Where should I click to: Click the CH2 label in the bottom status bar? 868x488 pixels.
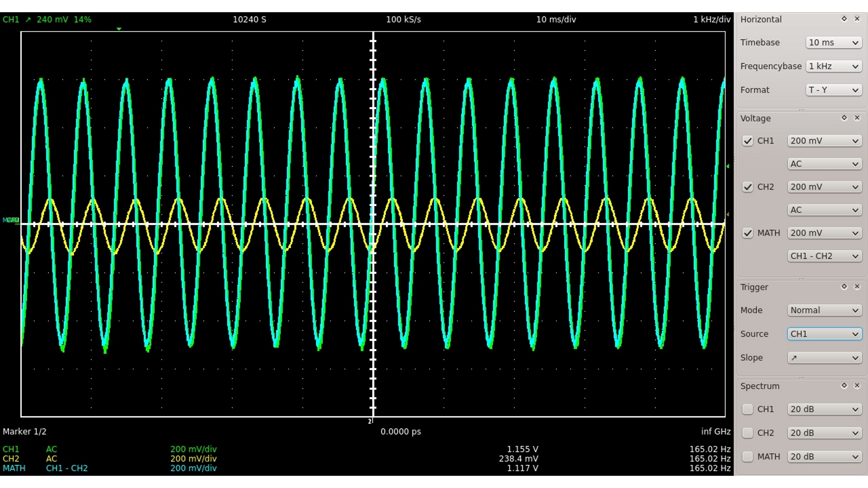[x=11, y=458]
